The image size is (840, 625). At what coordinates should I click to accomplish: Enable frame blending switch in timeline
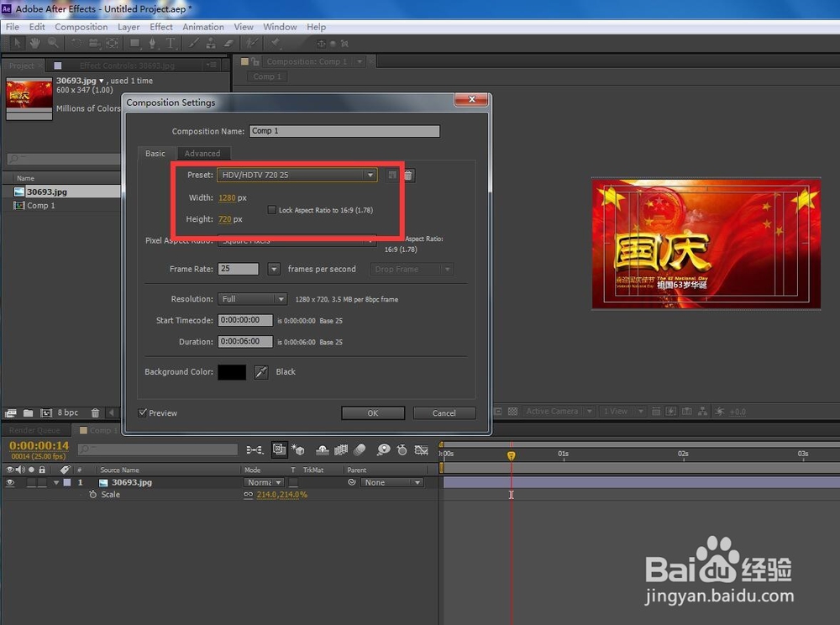[341, 450]
